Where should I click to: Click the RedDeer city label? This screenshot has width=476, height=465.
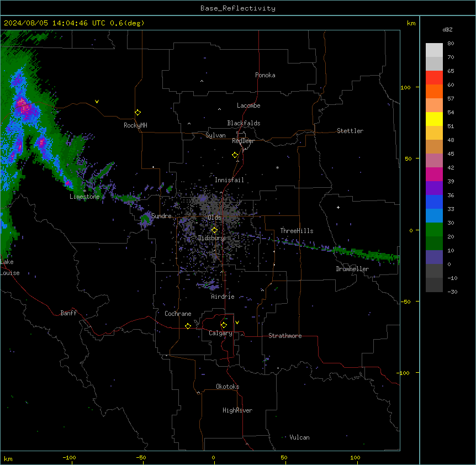click(x=243, y=141)
